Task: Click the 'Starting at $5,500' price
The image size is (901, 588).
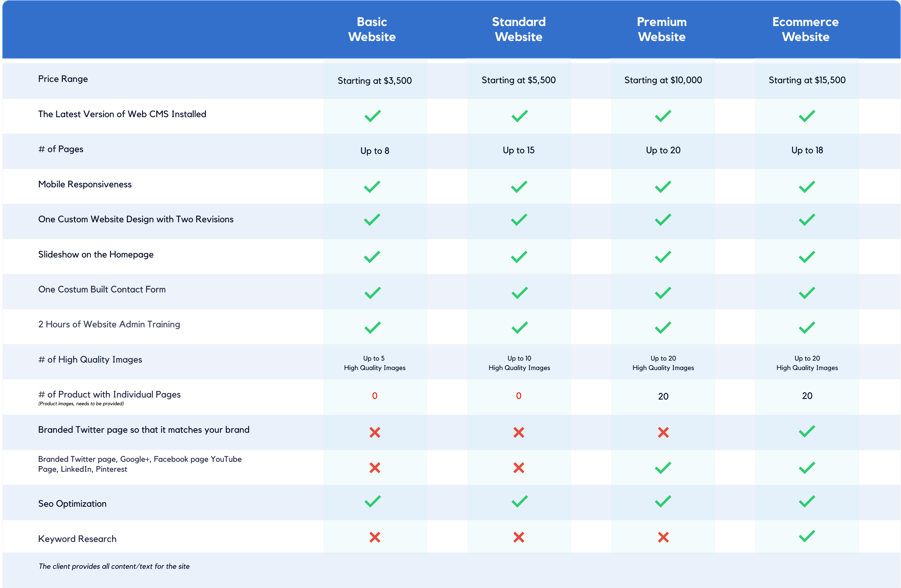Action: tap(519, 80)
